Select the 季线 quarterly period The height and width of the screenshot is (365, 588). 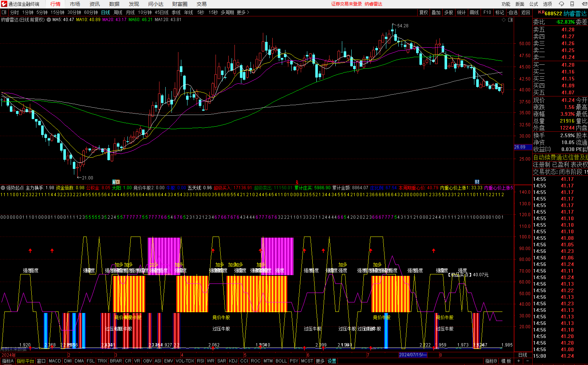pyautogui.click(x=176, y=12)
